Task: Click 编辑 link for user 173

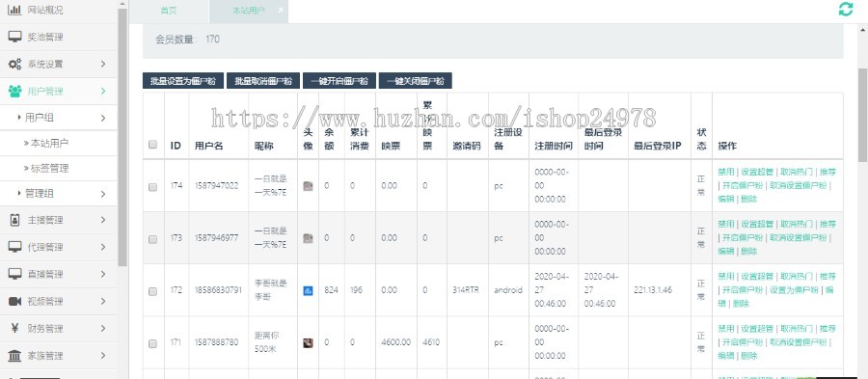Action: tap(725, 251)
